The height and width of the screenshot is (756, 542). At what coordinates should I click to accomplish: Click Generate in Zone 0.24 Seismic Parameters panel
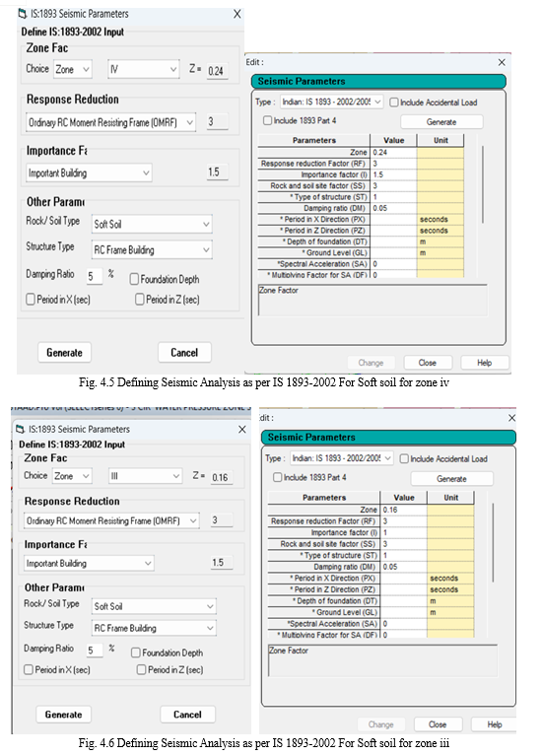point(441,122)
